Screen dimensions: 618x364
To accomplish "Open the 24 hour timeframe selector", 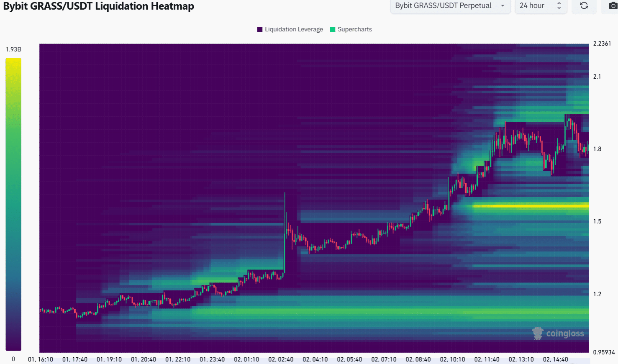I will tap(541, 6).
